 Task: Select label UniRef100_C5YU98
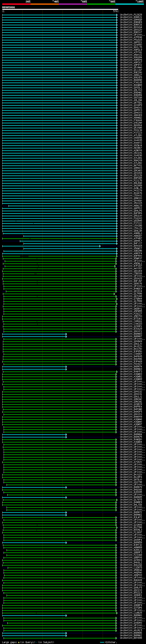point(131,226)
